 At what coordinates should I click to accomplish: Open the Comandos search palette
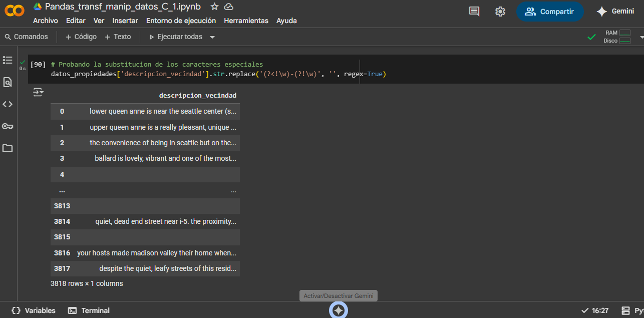(27, 37)
